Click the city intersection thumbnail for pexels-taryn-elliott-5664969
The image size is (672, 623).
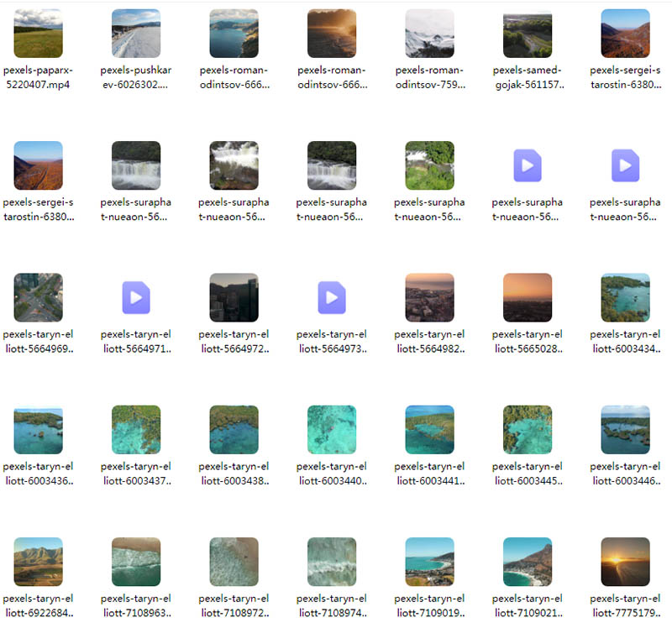point(38,297)
